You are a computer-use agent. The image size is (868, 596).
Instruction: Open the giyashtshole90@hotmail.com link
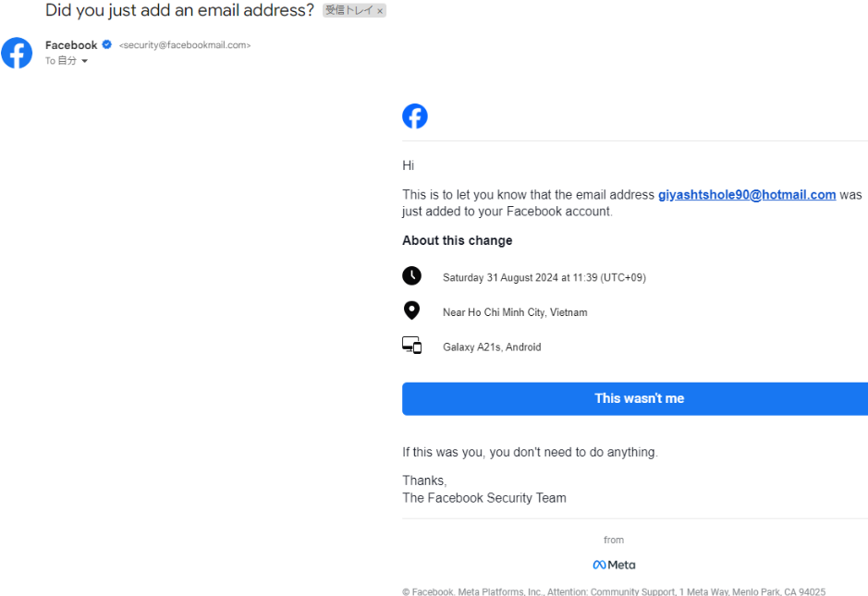(746, 195)
